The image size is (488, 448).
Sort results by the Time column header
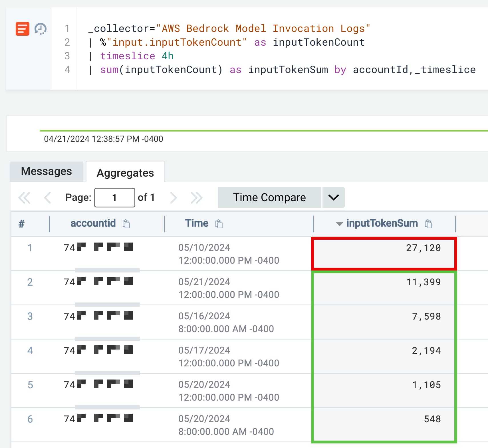pyautogui.click(x=197, y=223)
